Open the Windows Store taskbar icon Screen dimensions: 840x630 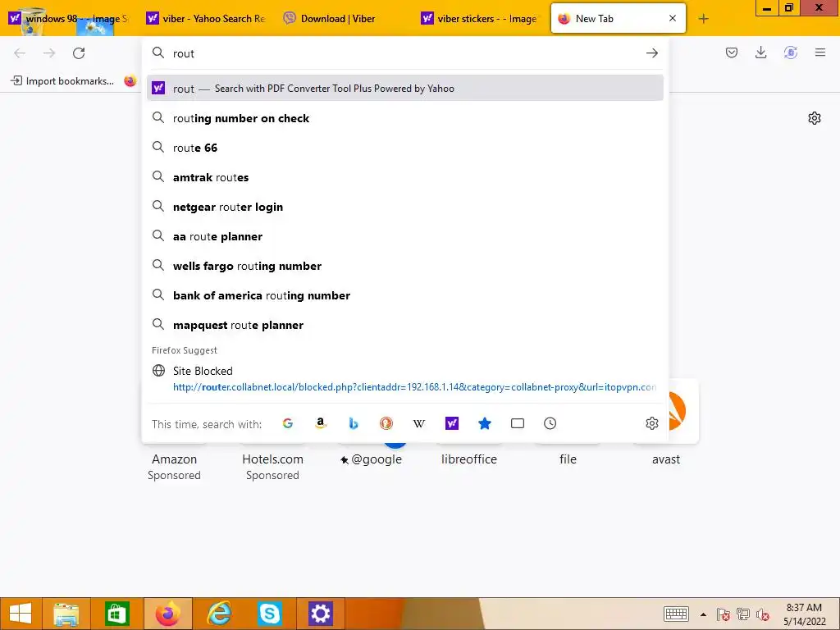(x=116, y=614)
